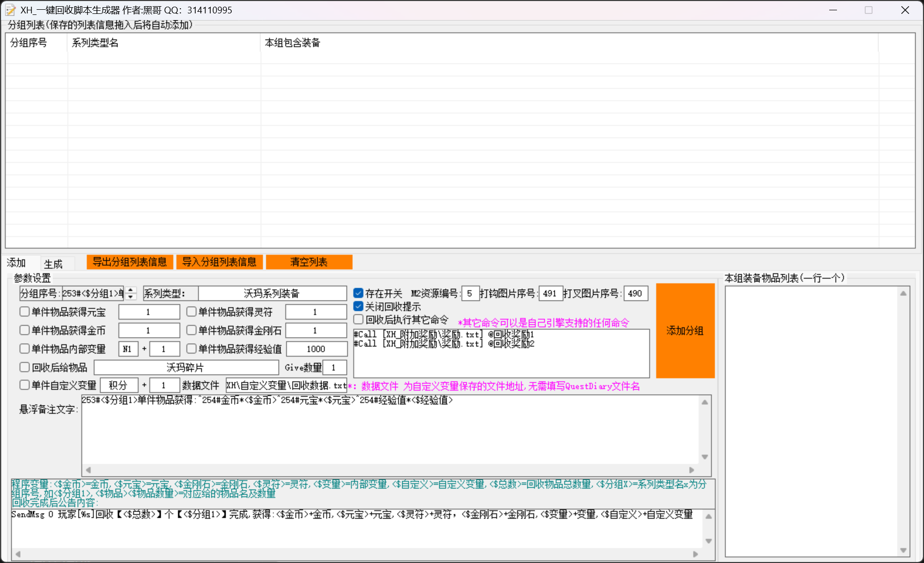Minimize the window

click(x=833, y=10)
